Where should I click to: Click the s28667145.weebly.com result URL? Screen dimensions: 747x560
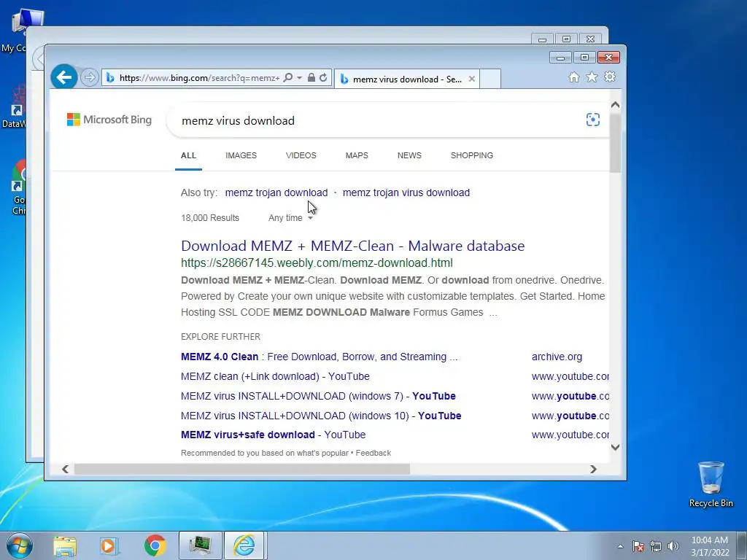(x=317, y=262)
